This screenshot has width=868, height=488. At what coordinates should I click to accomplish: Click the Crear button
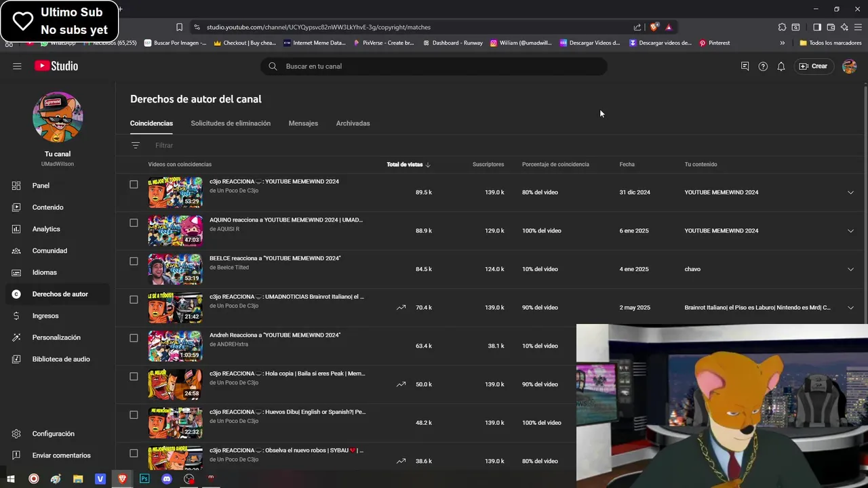[x=813, y=66]
